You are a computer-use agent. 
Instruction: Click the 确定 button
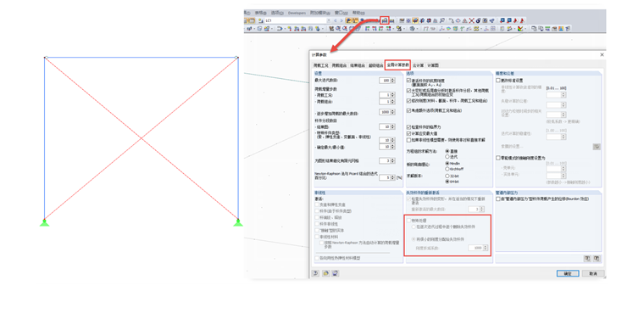(x=568, y=273)
